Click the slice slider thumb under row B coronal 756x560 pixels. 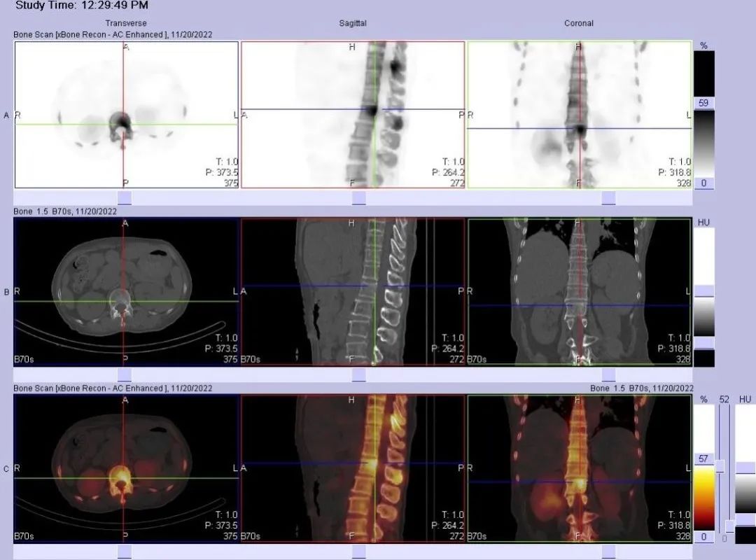[608, 374]
